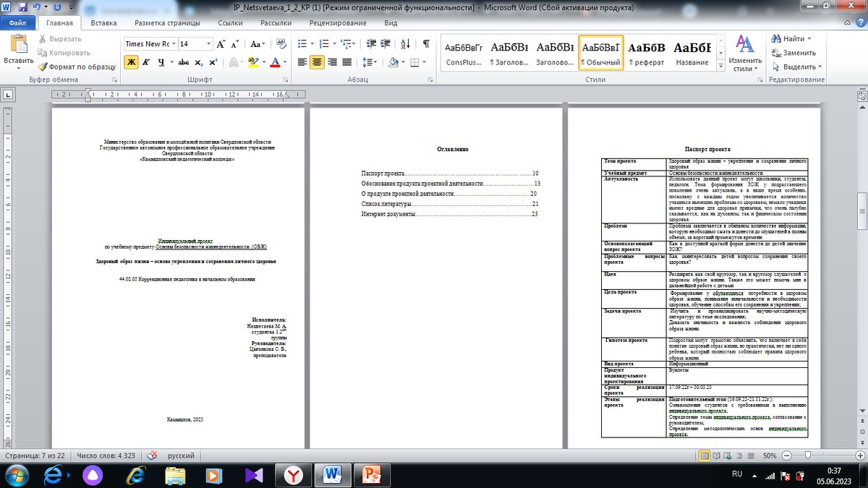This screenshot has width=868, height=488.
Task: Switch to the Рассылки ribbon tab
Action: 276,23
